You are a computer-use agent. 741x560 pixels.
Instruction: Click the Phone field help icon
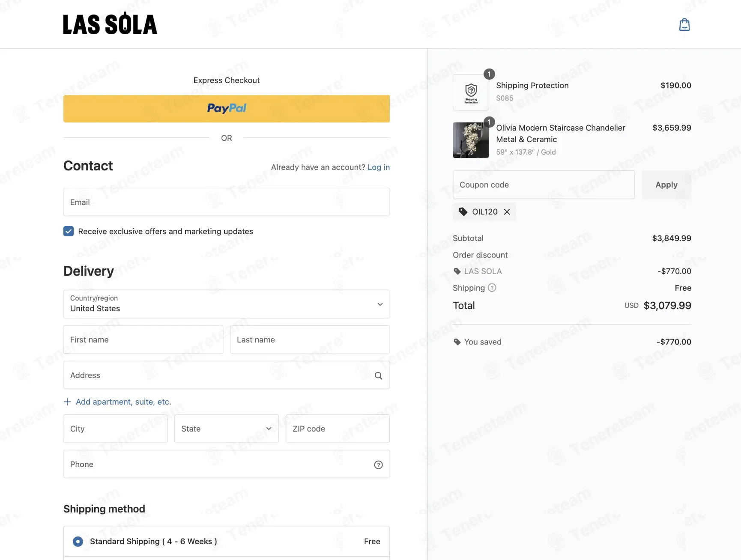point(378,465)
